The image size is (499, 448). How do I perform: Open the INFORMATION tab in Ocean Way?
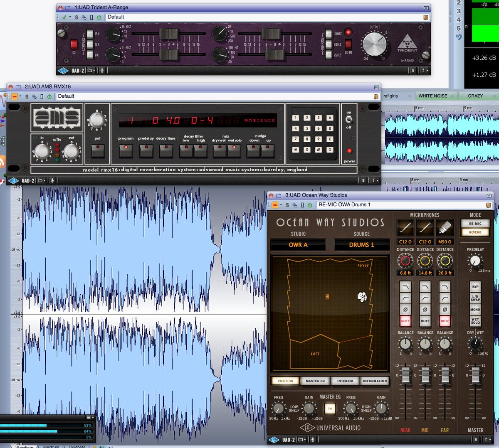point(375,381)
